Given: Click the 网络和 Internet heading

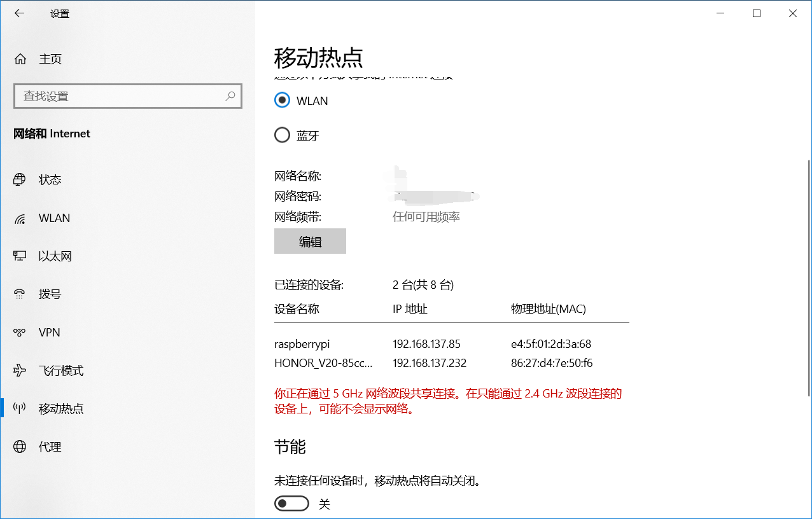Looking at the screenshot, I should pos(52,134).
